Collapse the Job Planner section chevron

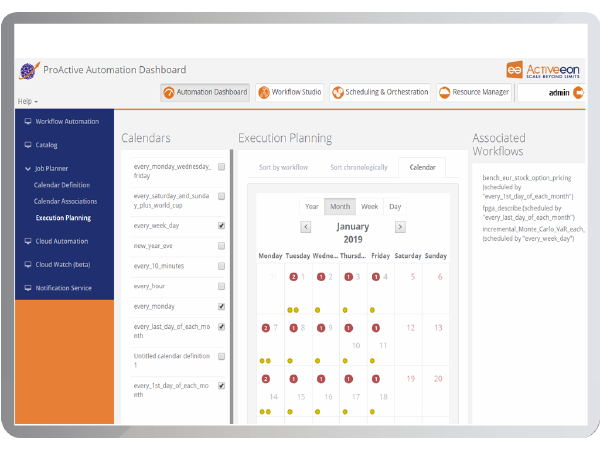click(x=28, y=168)
